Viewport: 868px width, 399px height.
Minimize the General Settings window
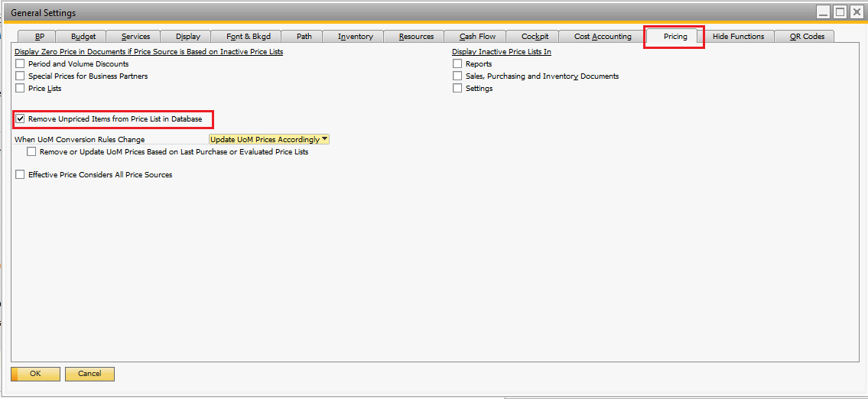[823, 12]
